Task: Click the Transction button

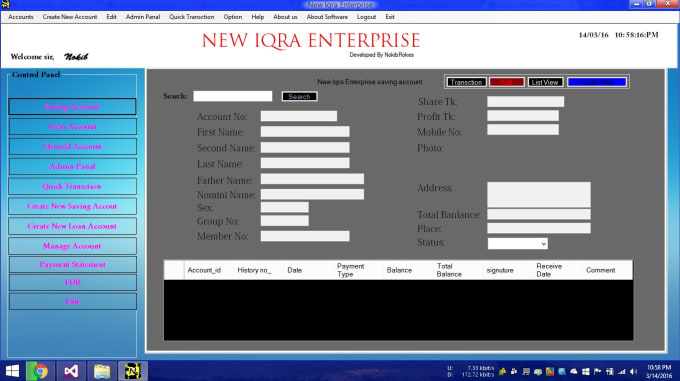Action: (466, 82)
